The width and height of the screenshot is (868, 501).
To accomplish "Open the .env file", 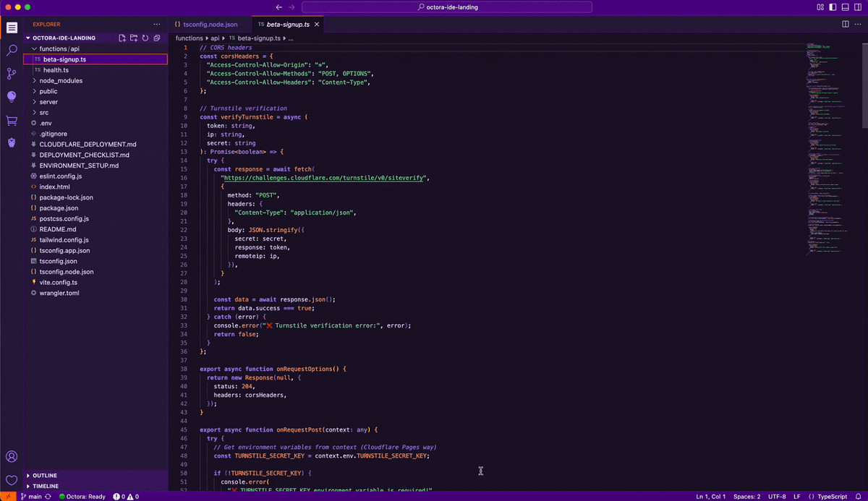I will pos(95,123).
